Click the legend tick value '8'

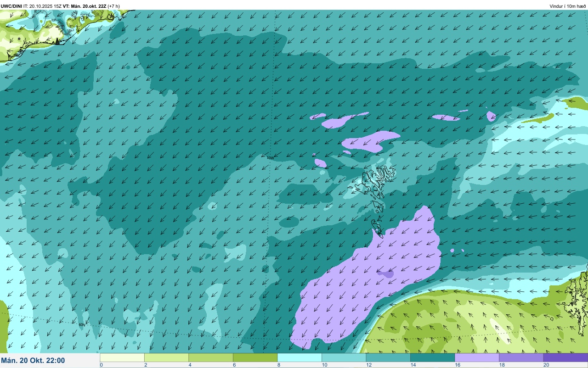tap(278, 365)
